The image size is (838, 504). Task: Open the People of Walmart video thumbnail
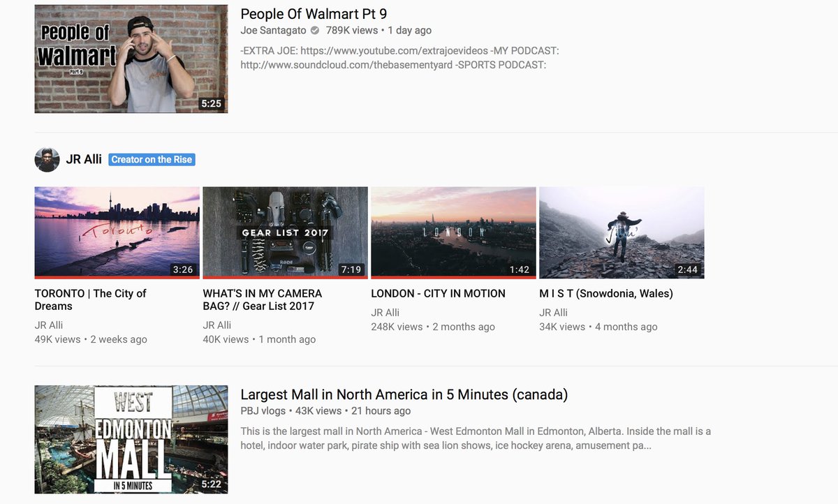tap(131, 59)
